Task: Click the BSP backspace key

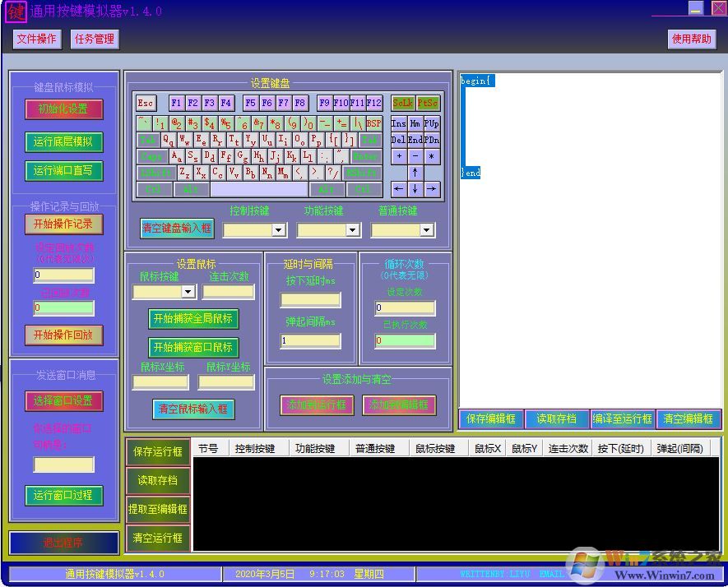Action: 374,123
